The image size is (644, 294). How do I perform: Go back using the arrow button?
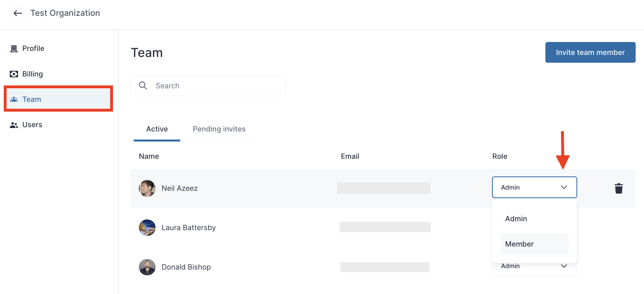(18, 13)
